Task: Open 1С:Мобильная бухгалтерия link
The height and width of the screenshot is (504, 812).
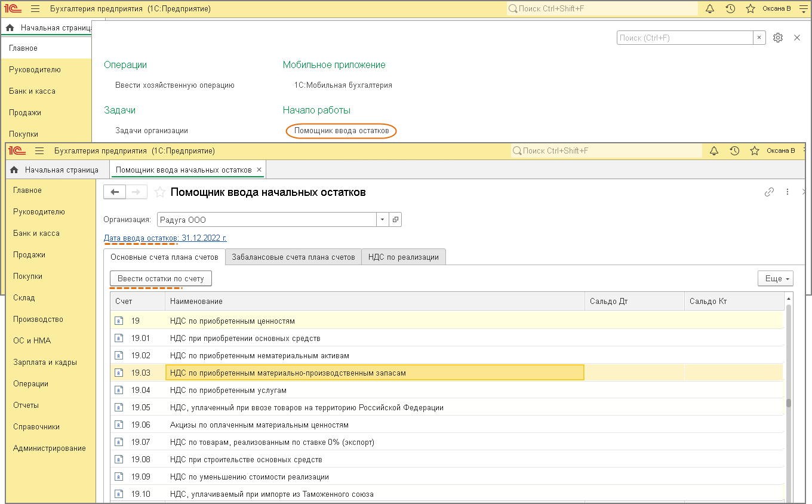Action: tap(343, 85)
